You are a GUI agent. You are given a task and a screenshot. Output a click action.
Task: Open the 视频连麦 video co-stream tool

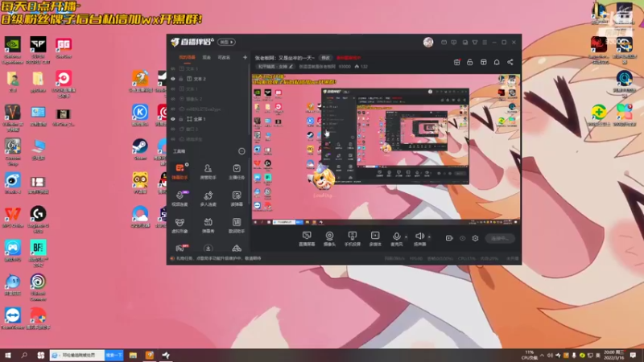(180, 198)
